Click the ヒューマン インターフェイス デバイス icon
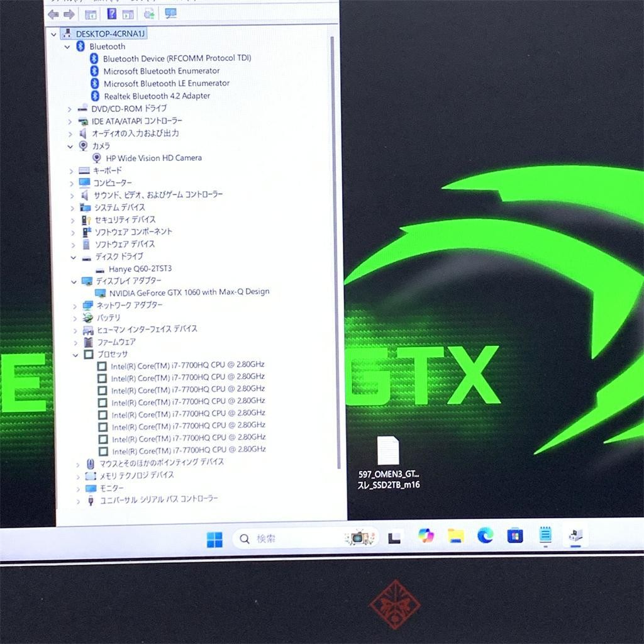Screen dimensions: 644x644 [88, 330]
